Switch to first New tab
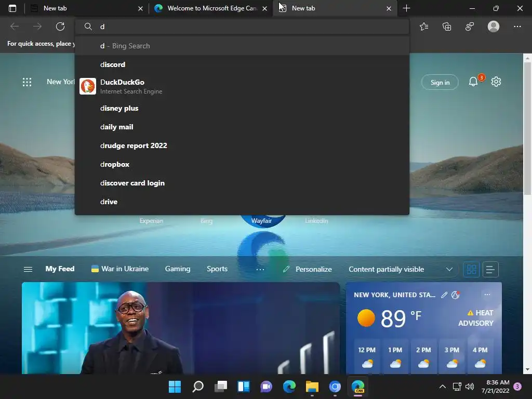This screenshot has height=399, width=532. (87, 8)
